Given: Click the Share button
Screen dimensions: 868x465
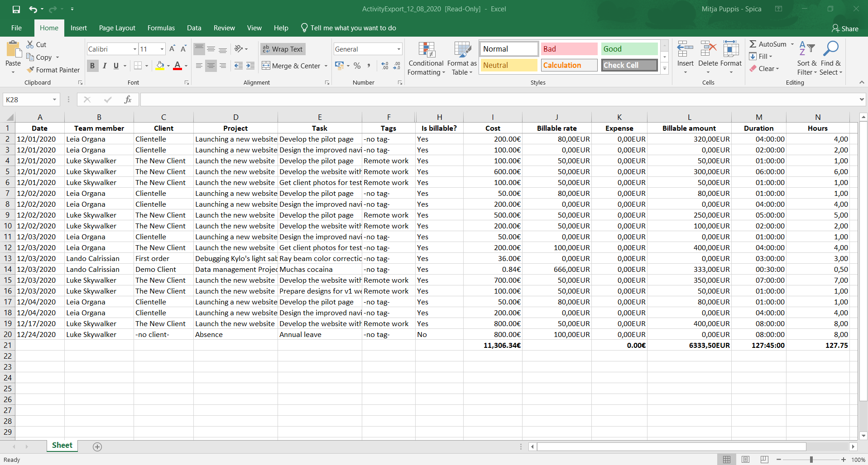Looking at the screenshot, I should point(845,28).
